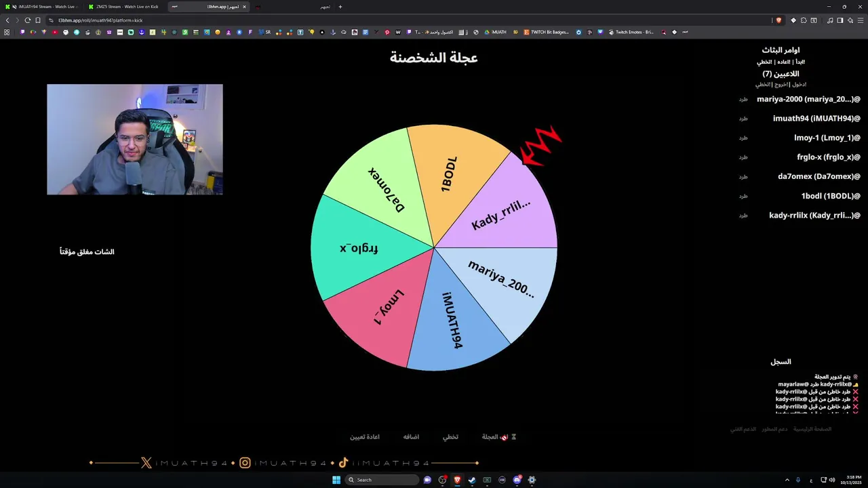Open Steam from the taskbar
The width and height of the screenshot is (868, 488).
tap(472, 480)
